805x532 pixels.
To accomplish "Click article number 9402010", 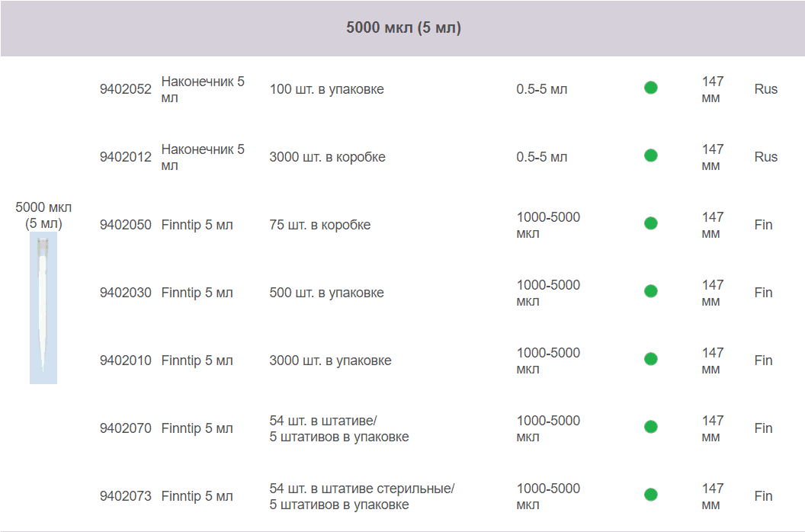I will (126, 361).
